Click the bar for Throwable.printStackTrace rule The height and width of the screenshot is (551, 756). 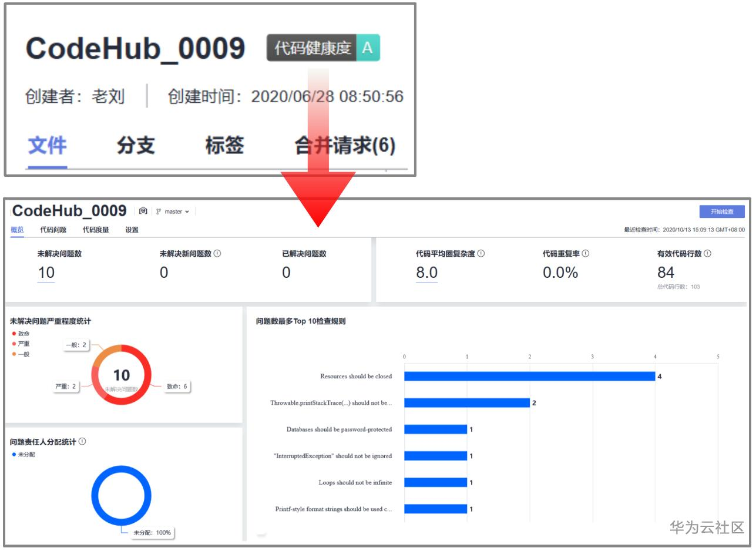coord(466,403)
